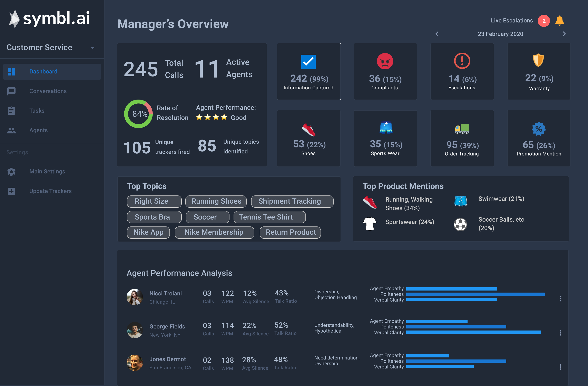Click the Escalations exclamation alert icon
This screenshot has height=386, width=588.
tap(462, 61)
